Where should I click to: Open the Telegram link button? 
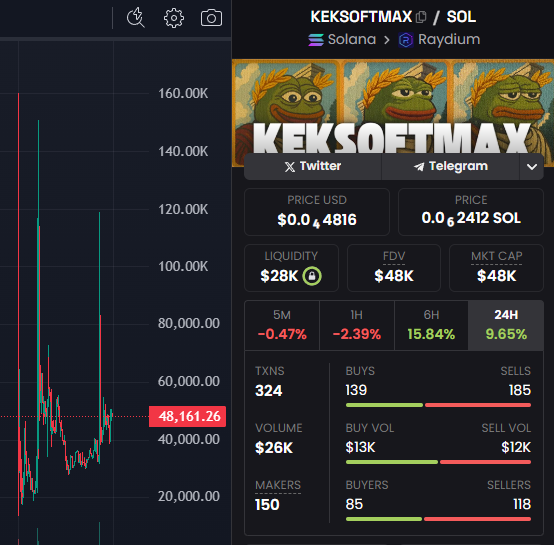(450, 166)
